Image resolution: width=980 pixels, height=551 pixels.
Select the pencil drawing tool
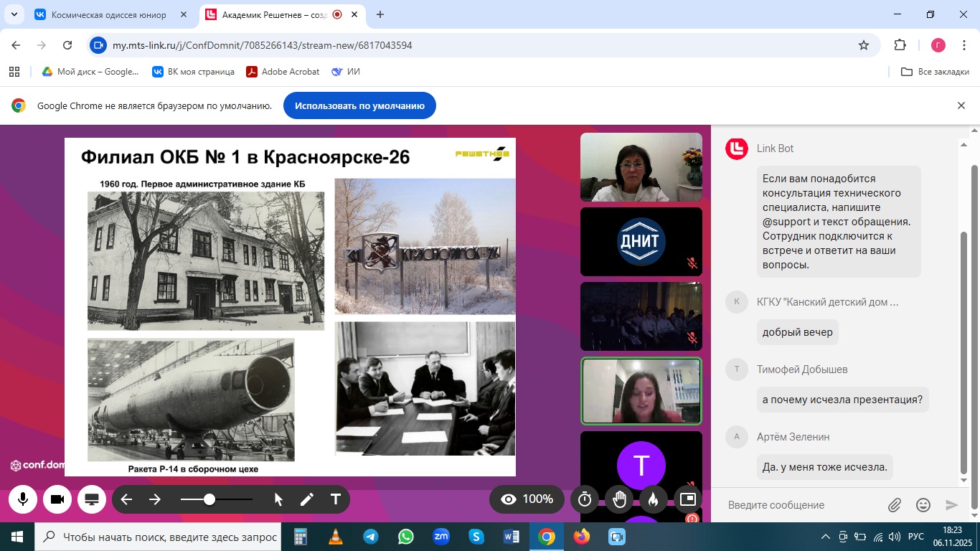point(307,499)
